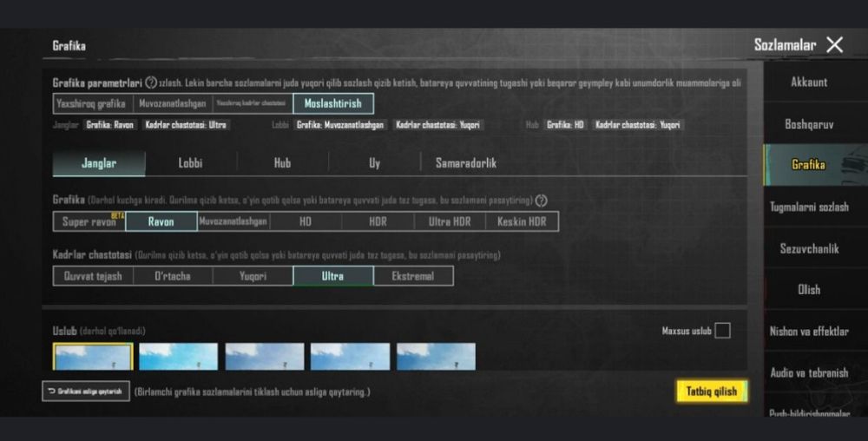Switch to the Uy tab
This screenshot has width=868, height=441.
click(375, 163)
